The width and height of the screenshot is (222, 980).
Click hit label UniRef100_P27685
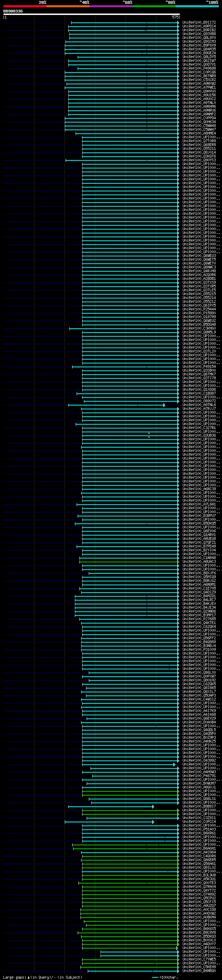click(x=199, y=619)
